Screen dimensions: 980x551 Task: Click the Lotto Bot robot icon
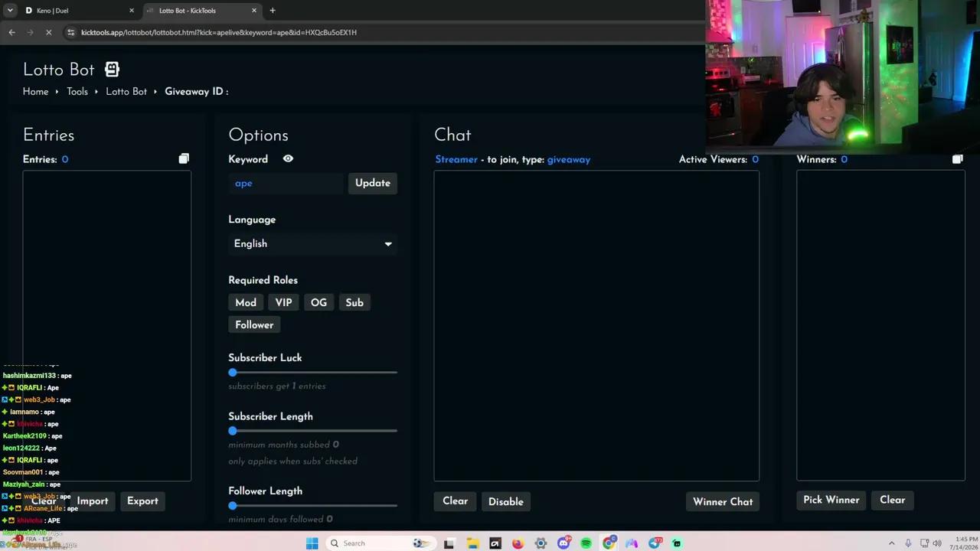[x=112, y=70]
